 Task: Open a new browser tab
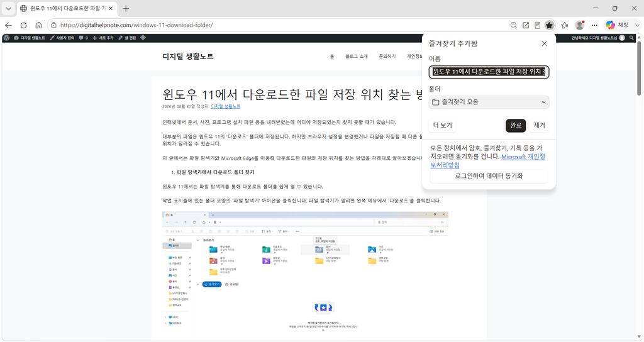tap(126, 8)
